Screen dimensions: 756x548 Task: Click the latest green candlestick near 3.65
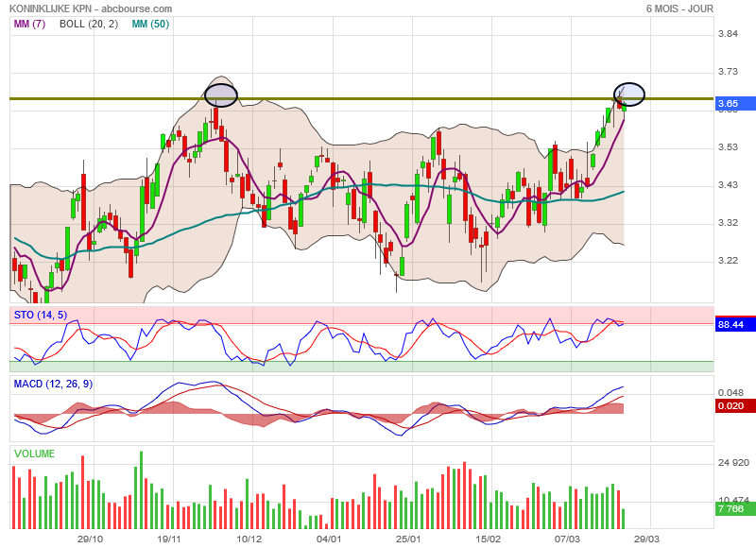click(624, 107)
